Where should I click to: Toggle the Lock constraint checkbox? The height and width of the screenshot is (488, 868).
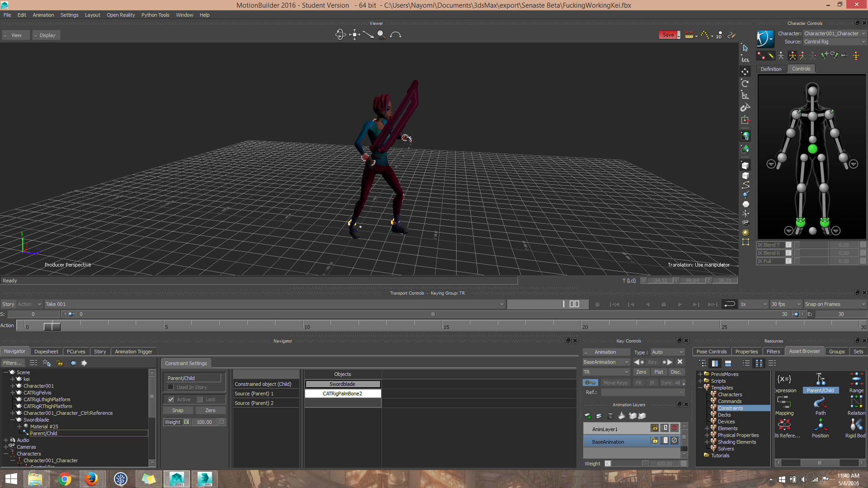[199, 399]
